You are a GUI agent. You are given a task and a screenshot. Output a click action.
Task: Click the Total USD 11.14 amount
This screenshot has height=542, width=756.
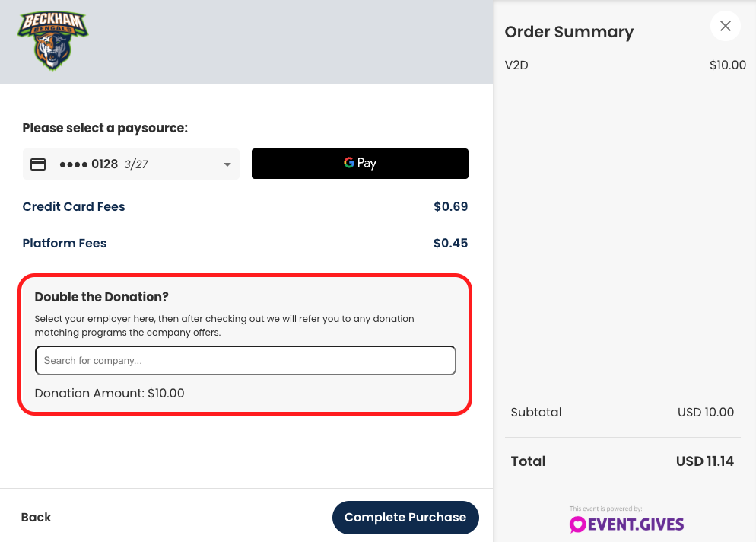coord(705,461)
